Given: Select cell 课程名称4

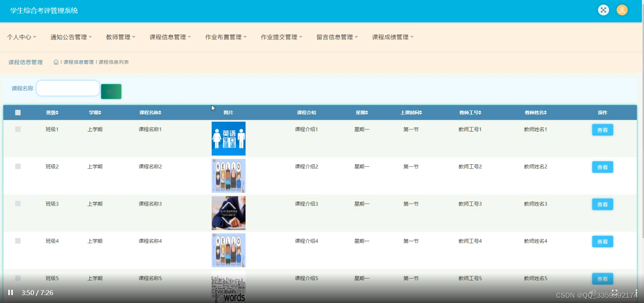Looking at the screenshot, I should point(150,241).
